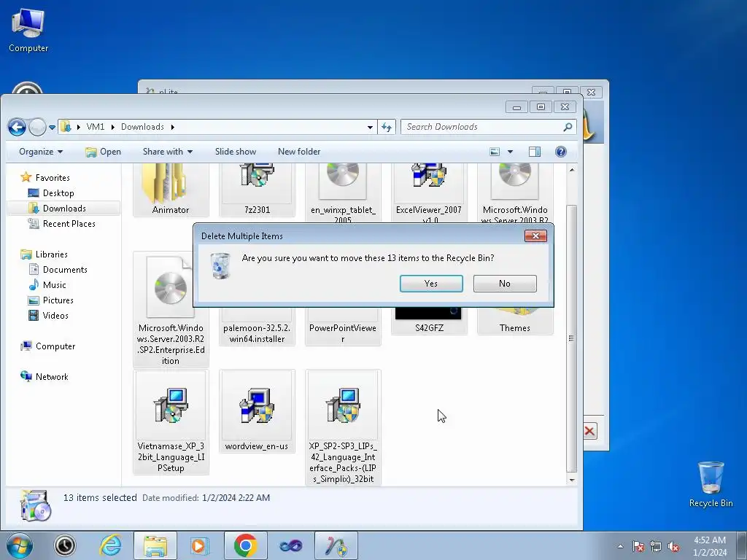Screen dimensions: 747x560
Task: Select the ExcelViewer_2007 file
Action: tap(429, 192)
